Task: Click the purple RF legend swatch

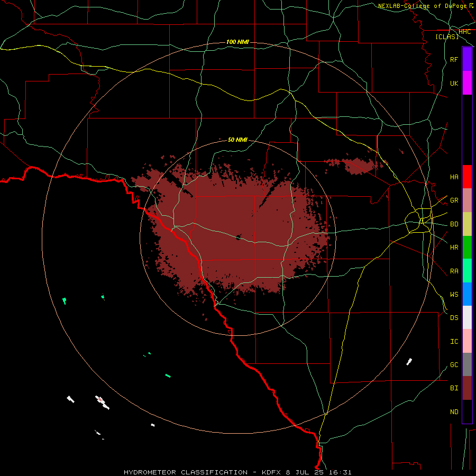Action: 467,59
